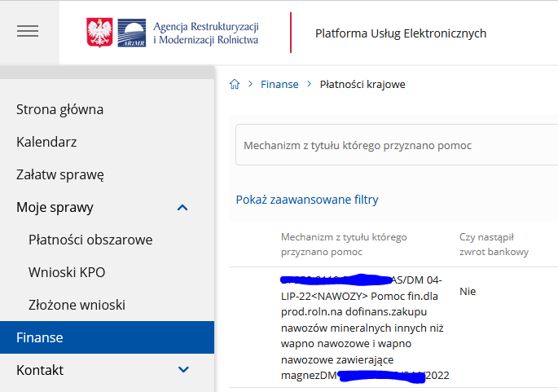
Task: Click the Nie value in bank refund column
Action: [468, 292]
